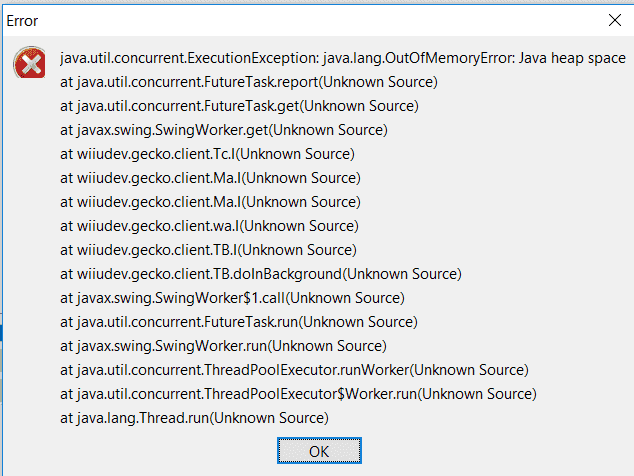Click the Error dialog title text
634x476 pixels.
(x=22, y=21)
